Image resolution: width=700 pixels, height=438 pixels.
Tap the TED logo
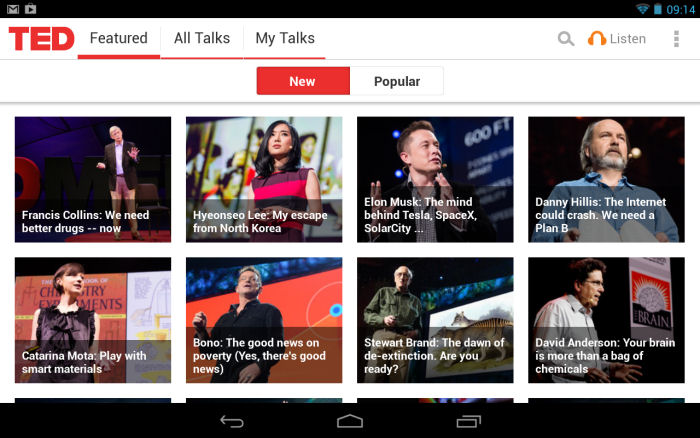click(x=41, y=39)
